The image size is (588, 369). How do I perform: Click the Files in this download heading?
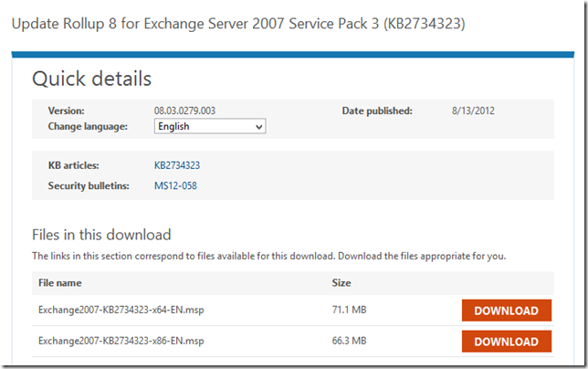[x=101, y=236]
